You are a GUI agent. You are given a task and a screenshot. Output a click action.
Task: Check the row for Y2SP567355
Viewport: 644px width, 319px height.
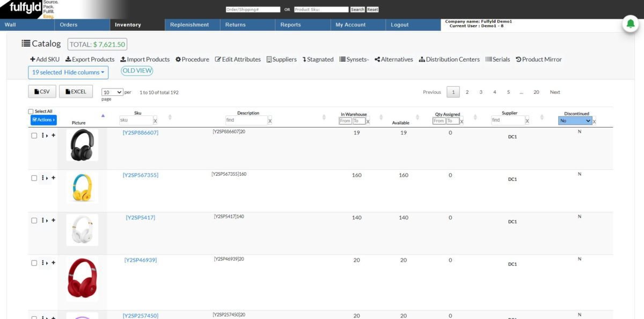point(34,178)
